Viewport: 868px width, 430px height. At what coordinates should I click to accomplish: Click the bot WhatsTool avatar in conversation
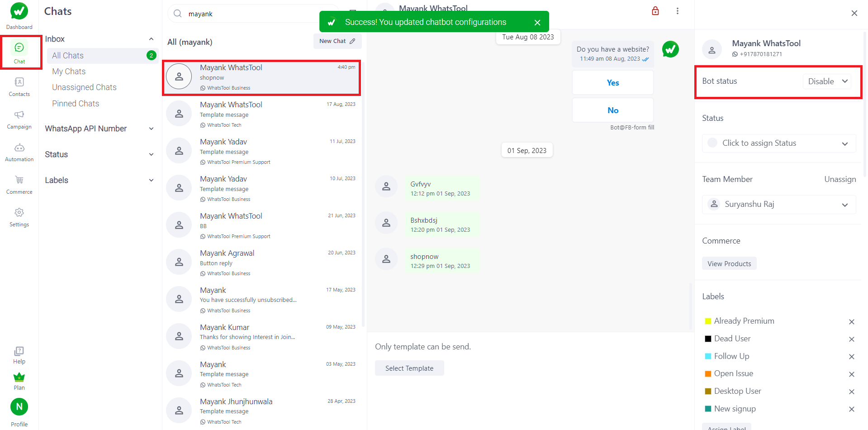pyautogui.click(x=671, y=49)
